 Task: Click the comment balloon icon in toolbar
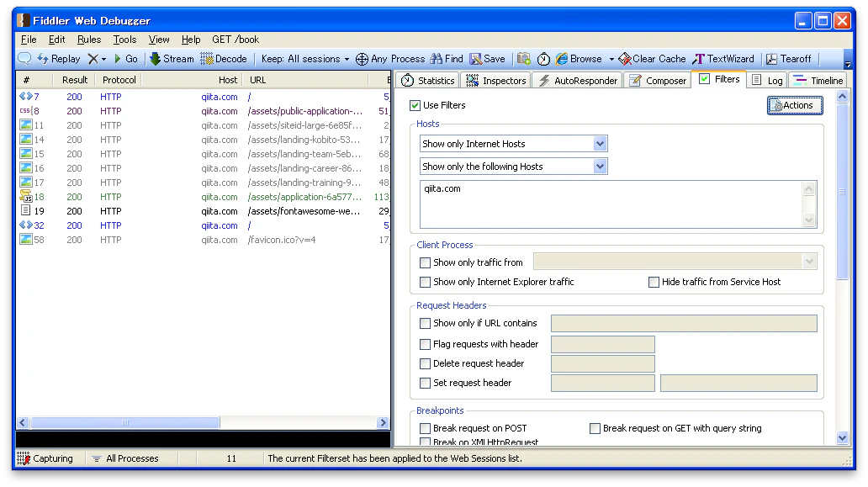[24, 58]
